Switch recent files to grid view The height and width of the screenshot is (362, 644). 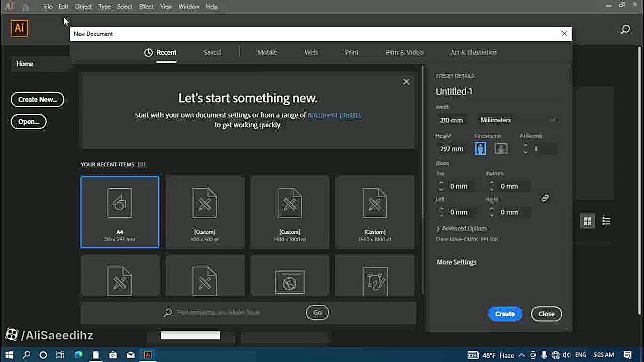coord(587,221)
